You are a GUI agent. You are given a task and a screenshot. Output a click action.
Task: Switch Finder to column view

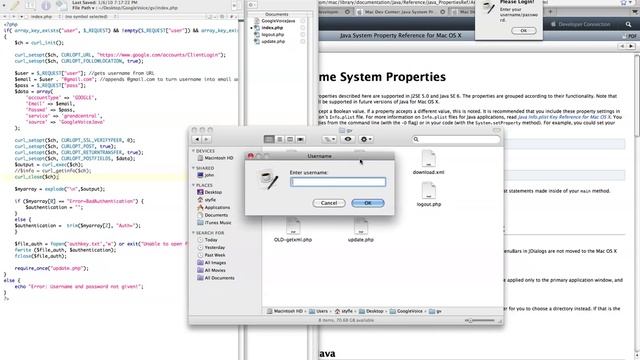290,139
